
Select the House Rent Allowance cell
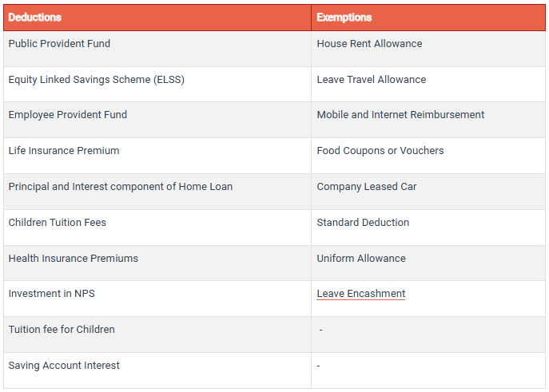[369, 44]
